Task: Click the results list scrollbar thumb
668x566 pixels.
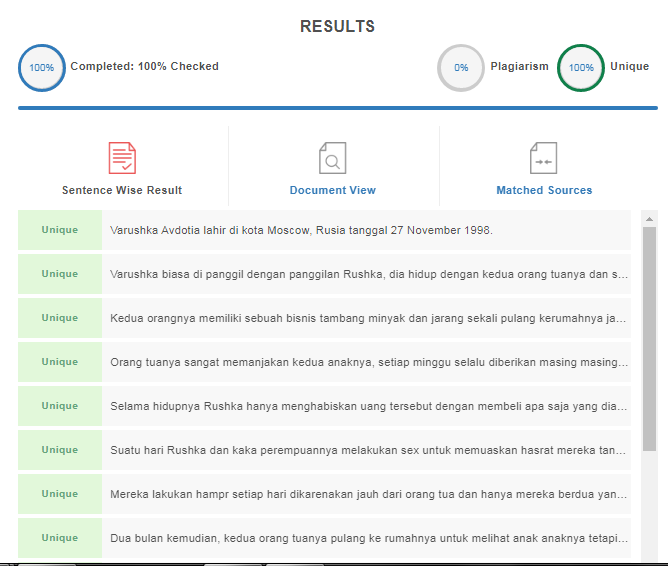Action: click(x=649, y=339)
